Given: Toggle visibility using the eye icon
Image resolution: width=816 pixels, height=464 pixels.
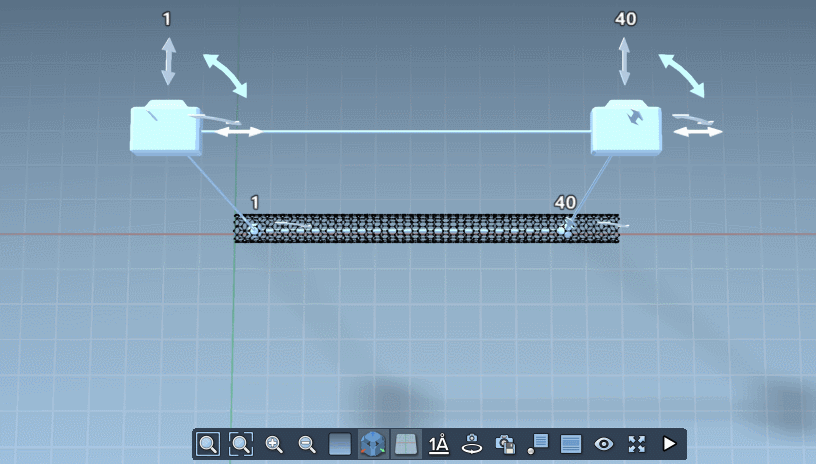Looking at the screenshot, I should click(x=604, y=444).
